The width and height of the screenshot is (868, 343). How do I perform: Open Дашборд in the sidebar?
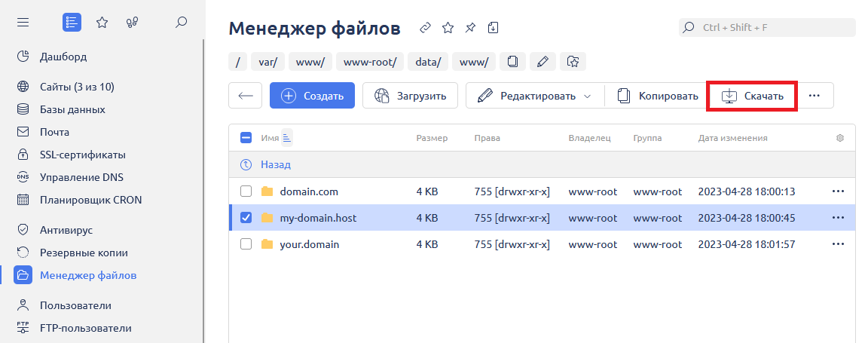point(63,57)
